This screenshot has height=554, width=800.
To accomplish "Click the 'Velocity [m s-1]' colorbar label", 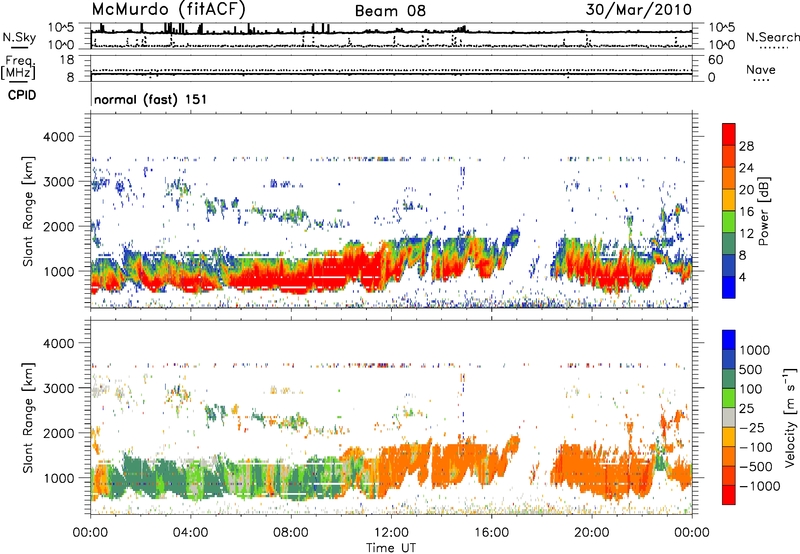I will (790, 417).
